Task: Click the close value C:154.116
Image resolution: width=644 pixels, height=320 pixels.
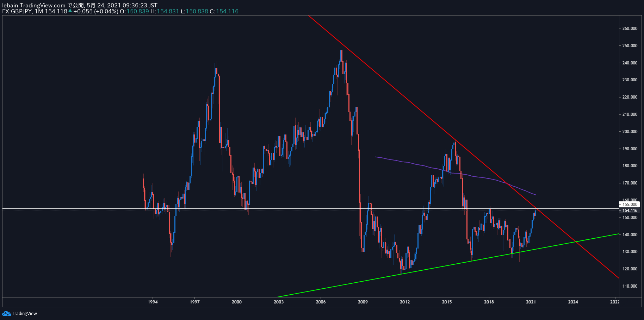Action: tap(224, 11)
